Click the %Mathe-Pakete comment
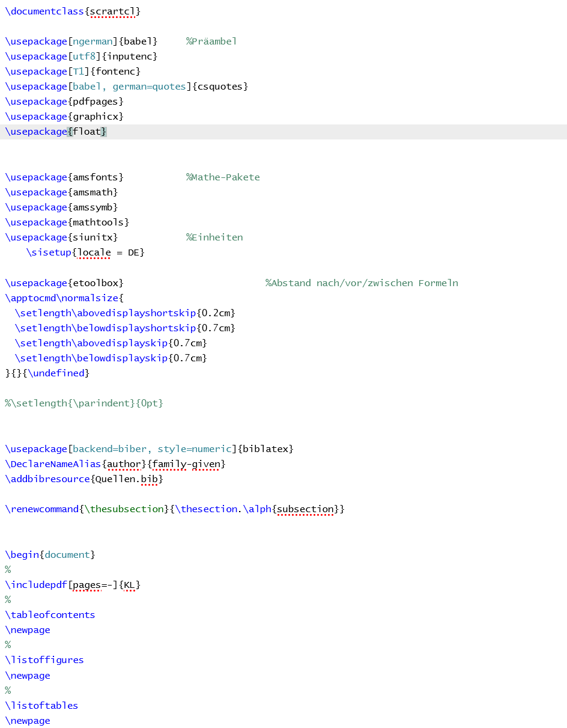 click(x=223, y=177)
